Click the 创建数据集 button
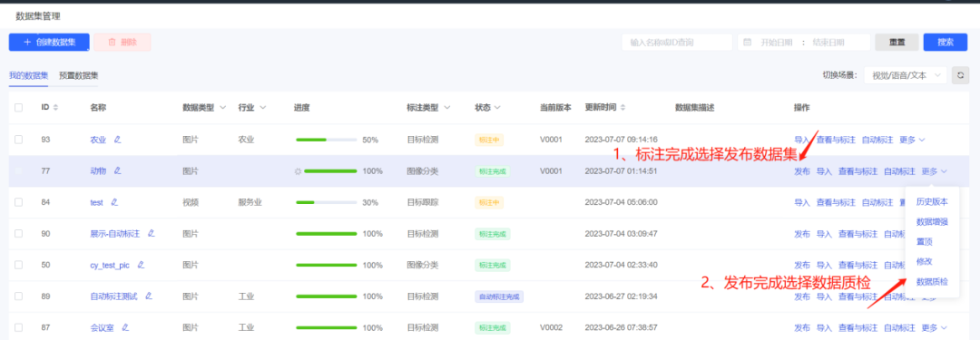 point(49,42)
